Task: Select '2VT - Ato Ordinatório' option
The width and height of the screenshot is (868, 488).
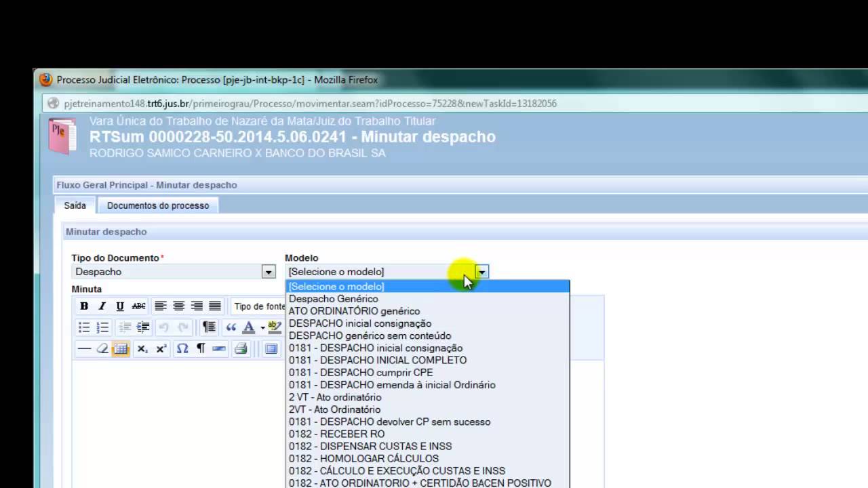Action: pos(428,409)
